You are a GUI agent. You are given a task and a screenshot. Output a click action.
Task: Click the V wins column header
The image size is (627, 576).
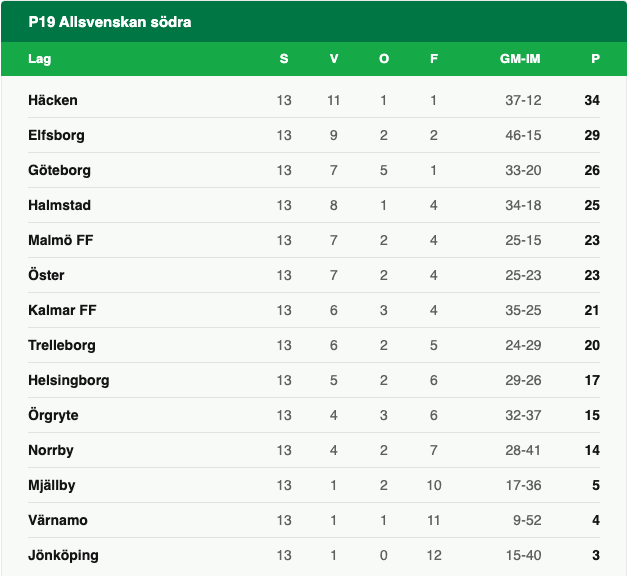pyautogui.click(x=334, y=59)
